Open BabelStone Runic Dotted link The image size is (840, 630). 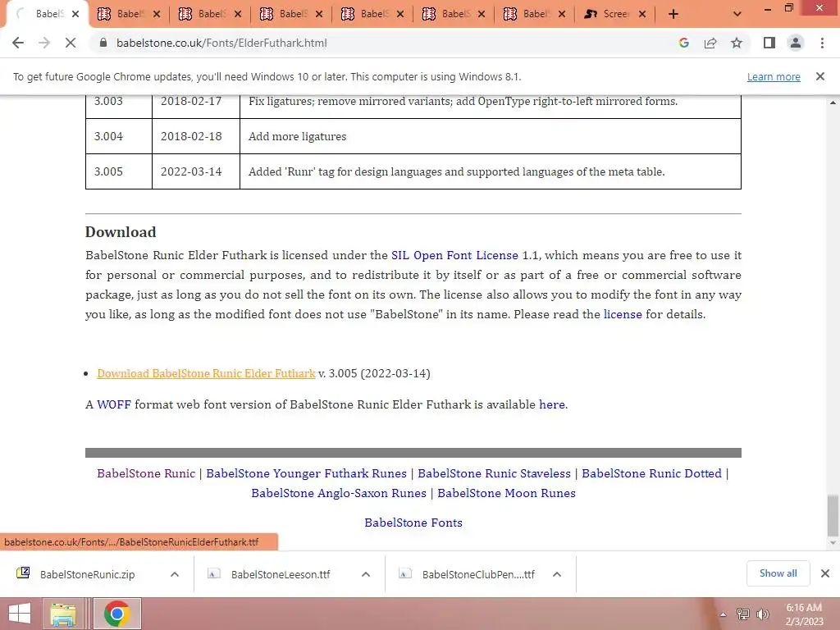tap(651, 473)
